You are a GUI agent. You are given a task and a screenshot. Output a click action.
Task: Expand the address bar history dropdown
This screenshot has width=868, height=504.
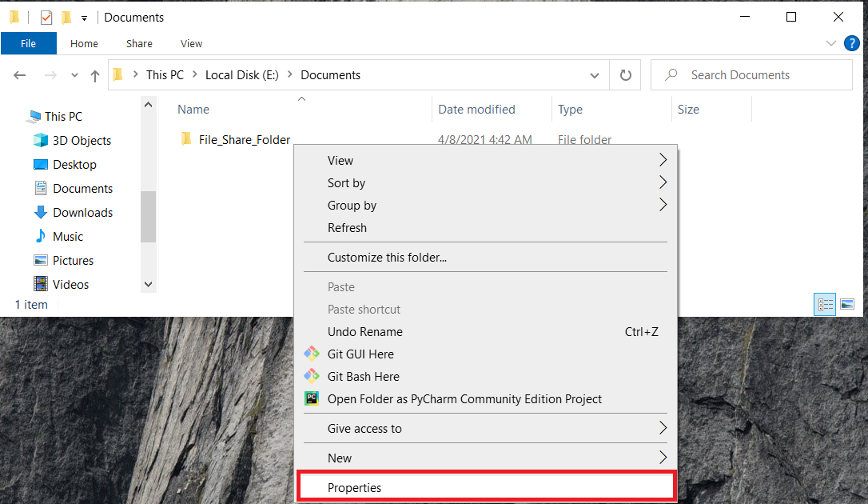[x=595, y=75]
